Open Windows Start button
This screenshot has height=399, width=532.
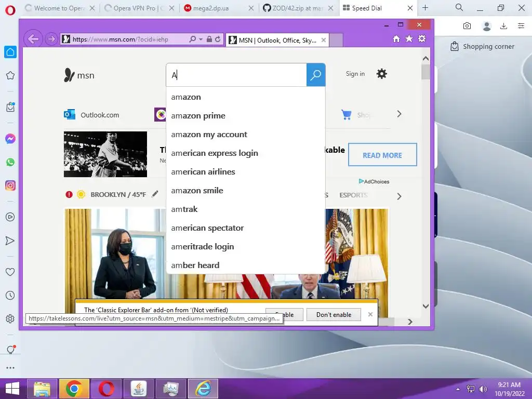point(12,389)
